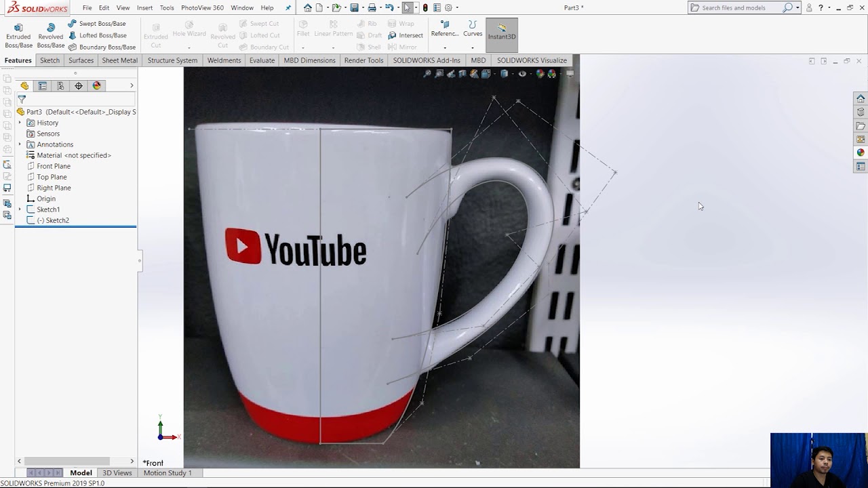Click the Edit Appearance color ball icon
Viewport: 868px width, 488px height.
pos(540,74)
